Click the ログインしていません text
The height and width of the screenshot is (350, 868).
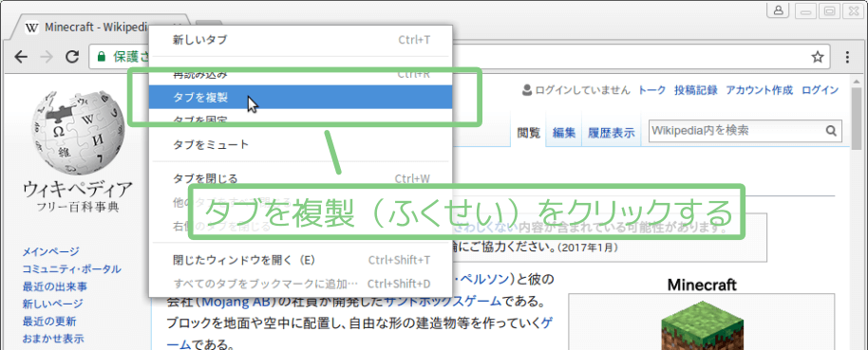click(x=582, y=90)
